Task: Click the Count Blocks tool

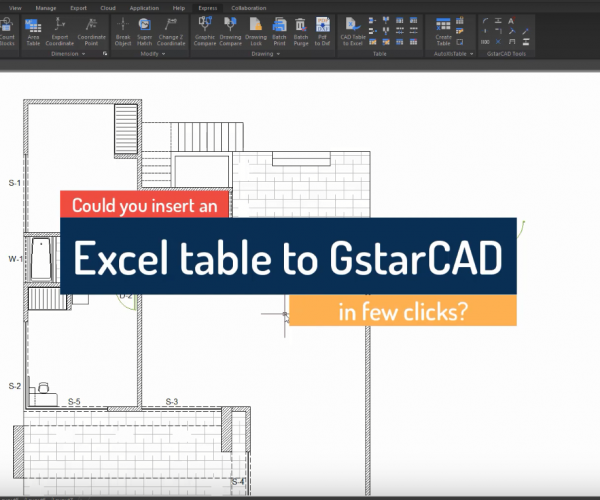Action: (x=7, y=32)
